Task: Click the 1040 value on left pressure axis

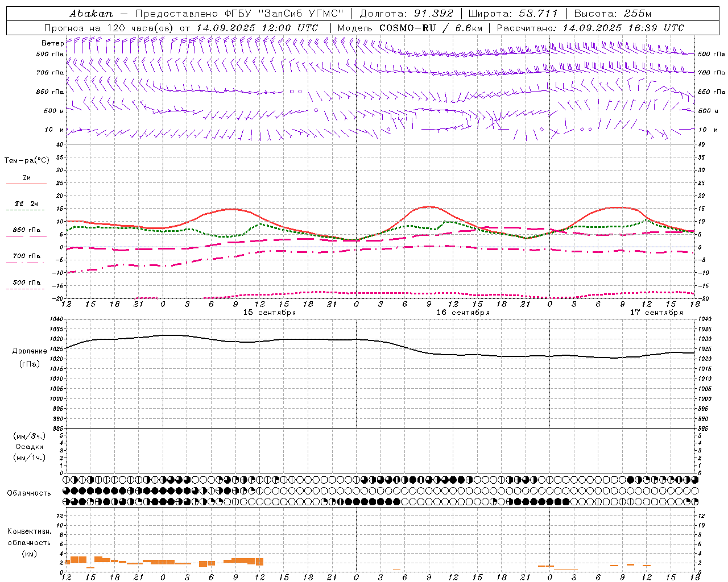Action: click(x=57, y=319)
